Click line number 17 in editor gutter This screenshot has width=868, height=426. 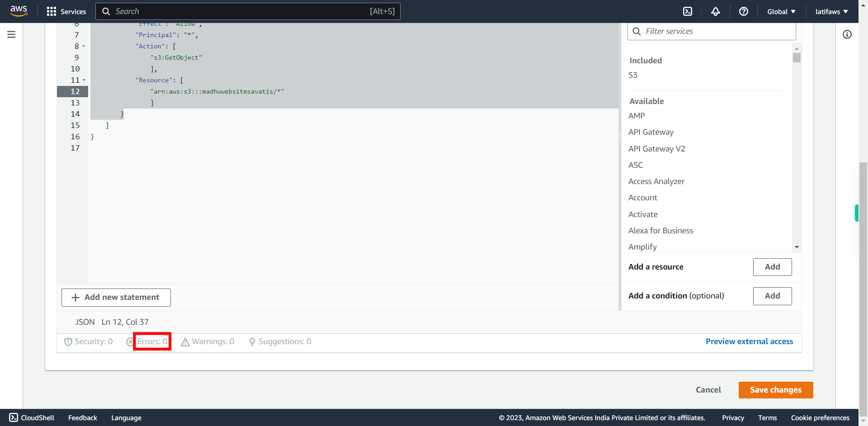point(75,148)
